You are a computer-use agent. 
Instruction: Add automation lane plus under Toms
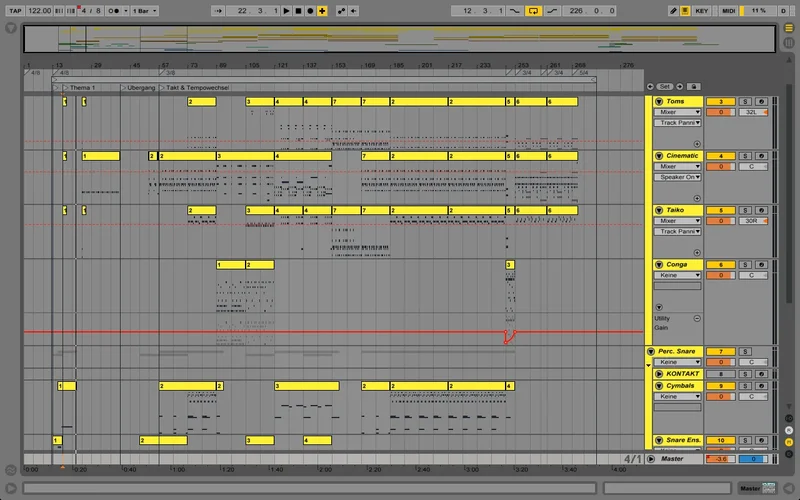click(697, 144)
